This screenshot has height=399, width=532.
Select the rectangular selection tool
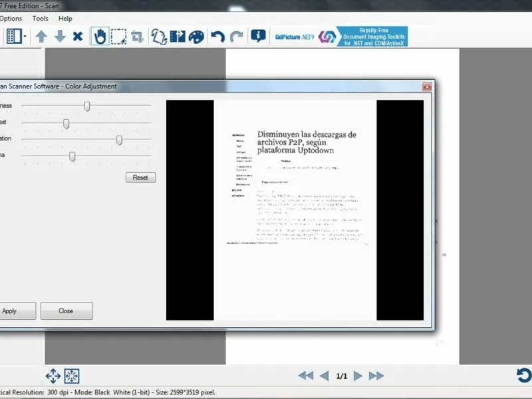(x=119, y=37)
